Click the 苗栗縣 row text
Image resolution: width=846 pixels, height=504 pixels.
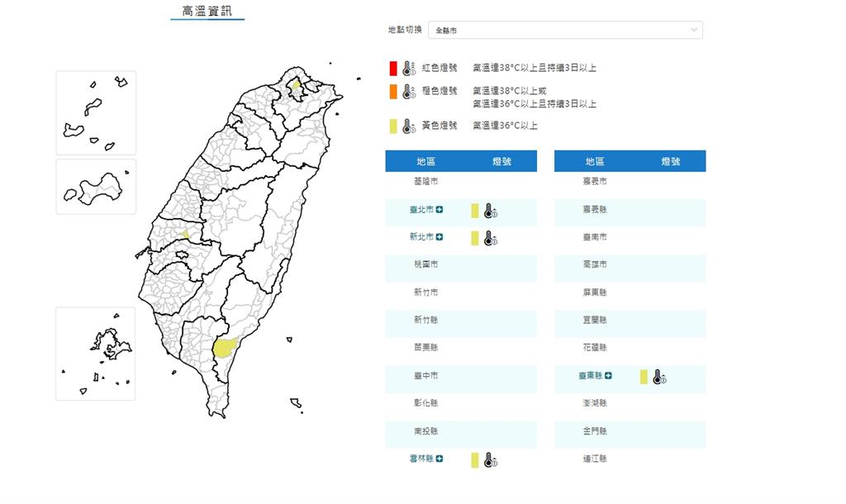click(425, 348)
